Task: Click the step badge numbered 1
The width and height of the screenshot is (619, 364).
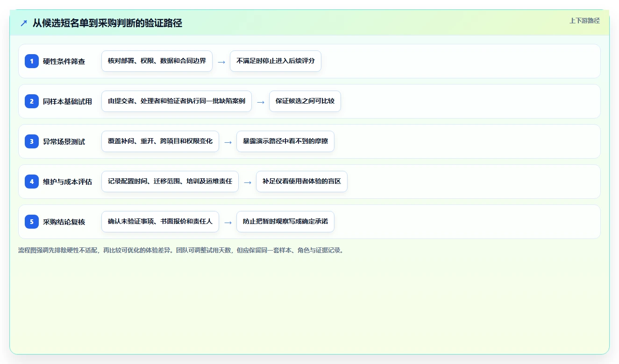Action: [32, 61]
